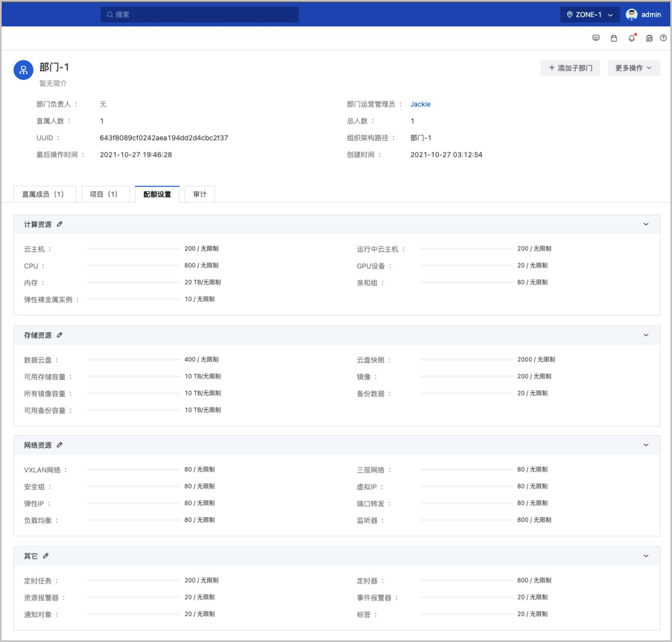Click the 部门-1 department avatar icon
Screen dimensions: 672x642
click(24, 70)
